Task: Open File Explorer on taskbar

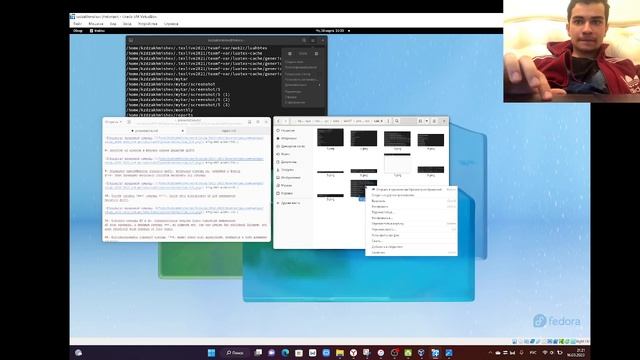Action: click(340, 353)
